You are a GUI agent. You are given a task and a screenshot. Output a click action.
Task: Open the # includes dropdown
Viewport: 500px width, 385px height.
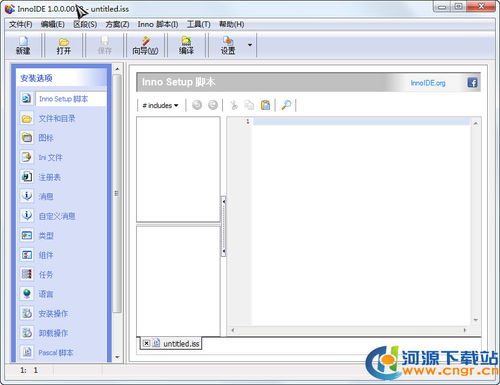tap(160, 105)
